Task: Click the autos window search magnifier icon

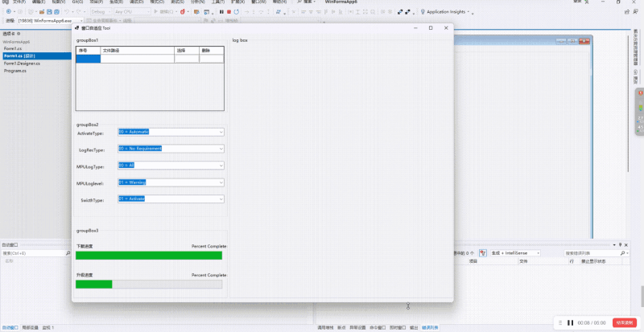Action: (x=68, y=253)
